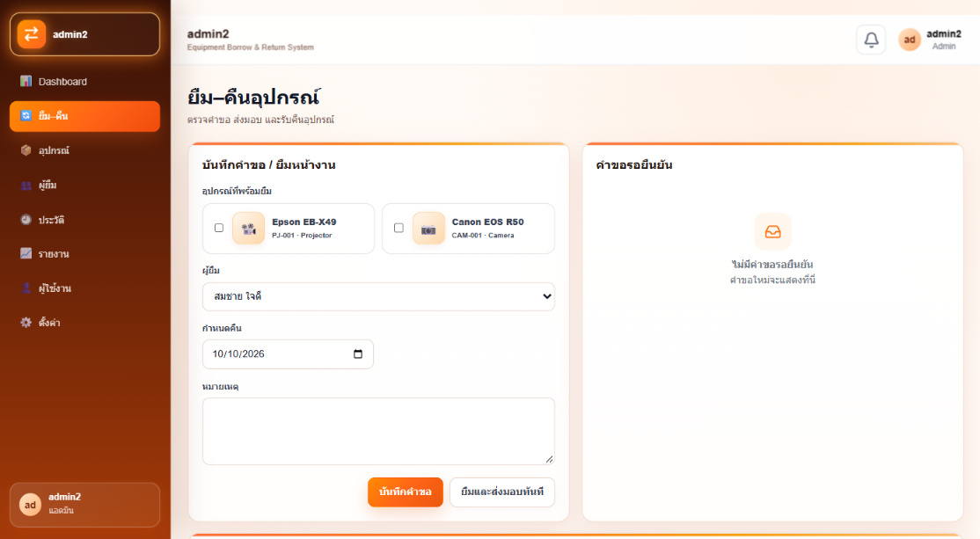980x539 pixels.
Task: Expand the ผู้ยืม borrower dropdown
Action: coord(378,296)
